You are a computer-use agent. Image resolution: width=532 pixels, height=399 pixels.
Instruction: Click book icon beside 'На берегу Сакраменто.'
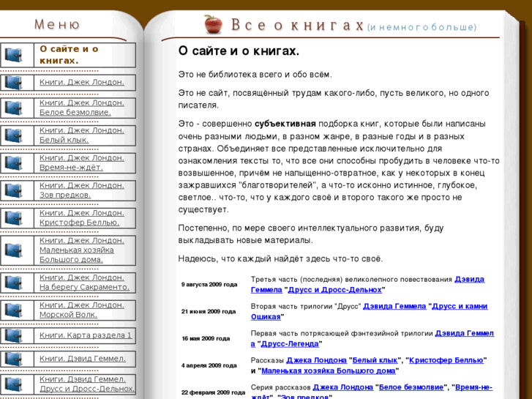click(14, 282)
